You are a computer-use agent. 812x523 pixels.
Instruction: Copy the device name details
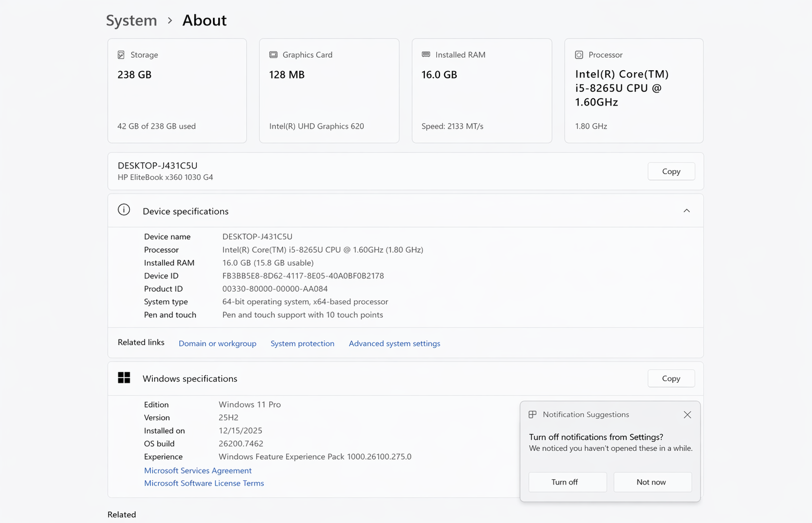[x=671, y=171]
